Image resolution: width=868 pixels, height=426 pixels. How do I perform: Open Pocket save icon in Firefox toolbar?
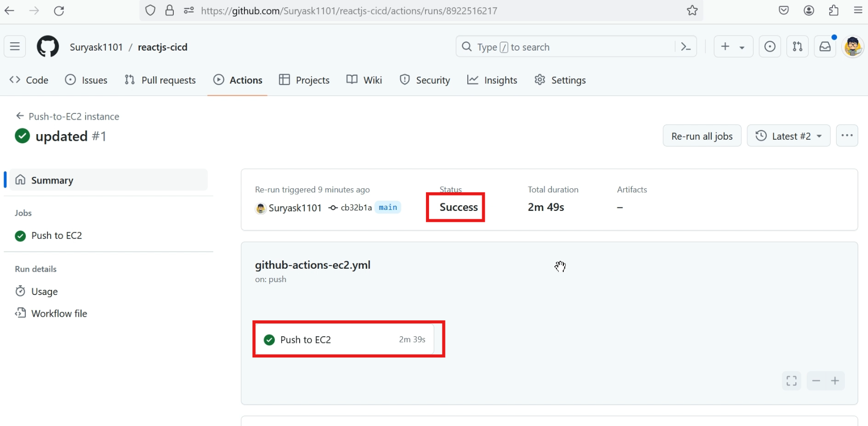(x=784, y=10)
